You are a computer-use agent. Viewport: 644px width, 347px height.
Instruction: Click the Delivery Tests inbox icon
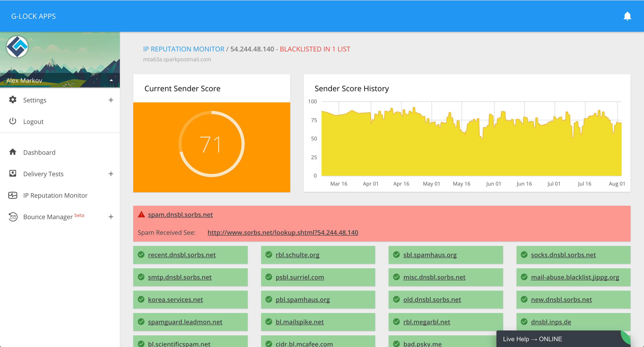[13, 173]
